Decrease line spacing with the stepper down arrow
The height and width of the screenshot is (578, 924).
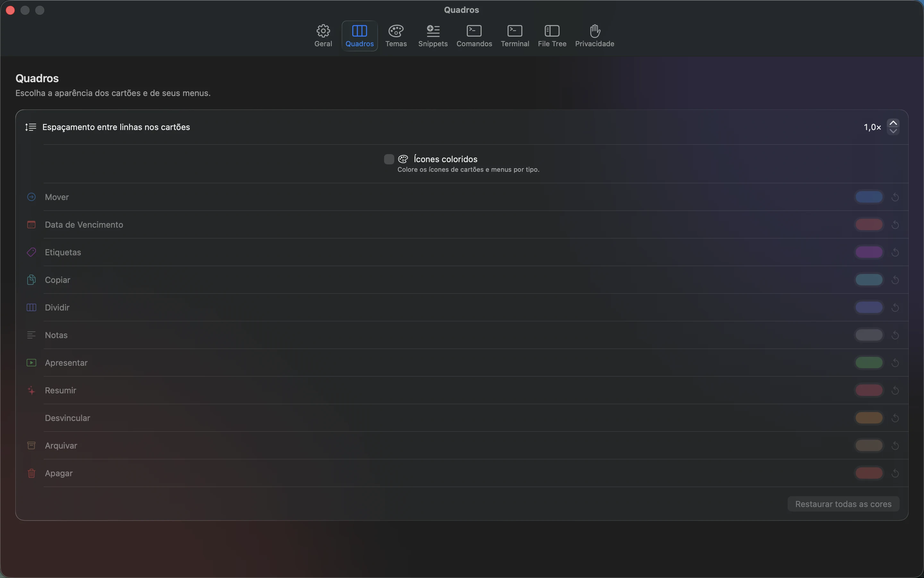[893, 131]
